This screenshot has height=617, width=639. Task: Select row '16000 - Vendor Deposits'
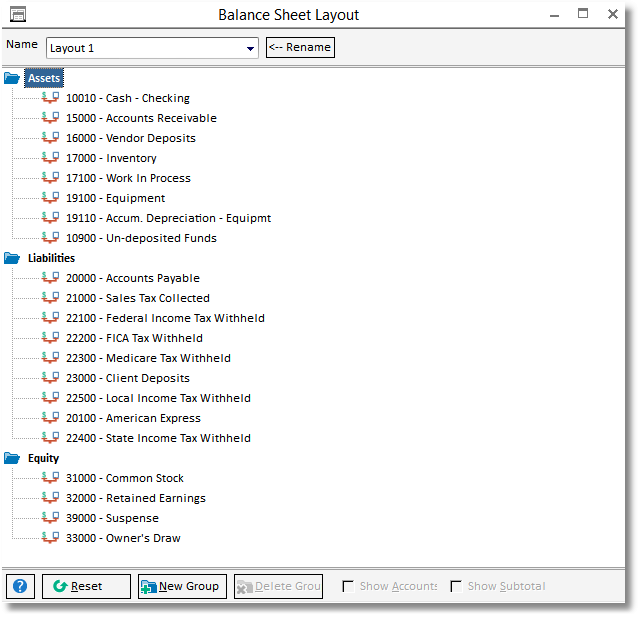tap(131, 138)
